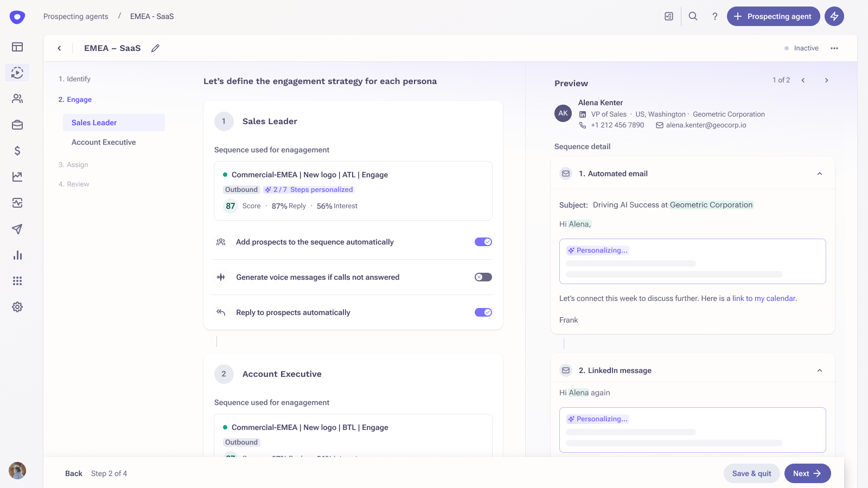
Task: Open the people sidebar icon
Action: click(17, 99)
